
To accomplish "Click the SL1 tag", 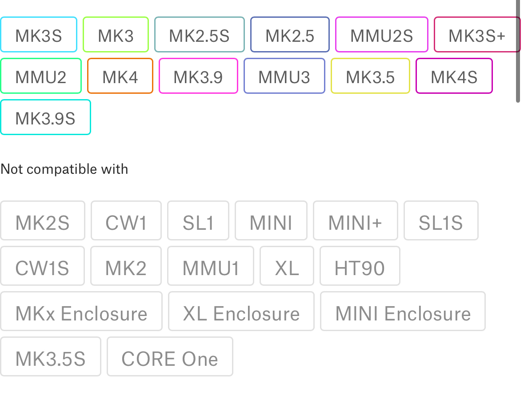I will [198, 220].
